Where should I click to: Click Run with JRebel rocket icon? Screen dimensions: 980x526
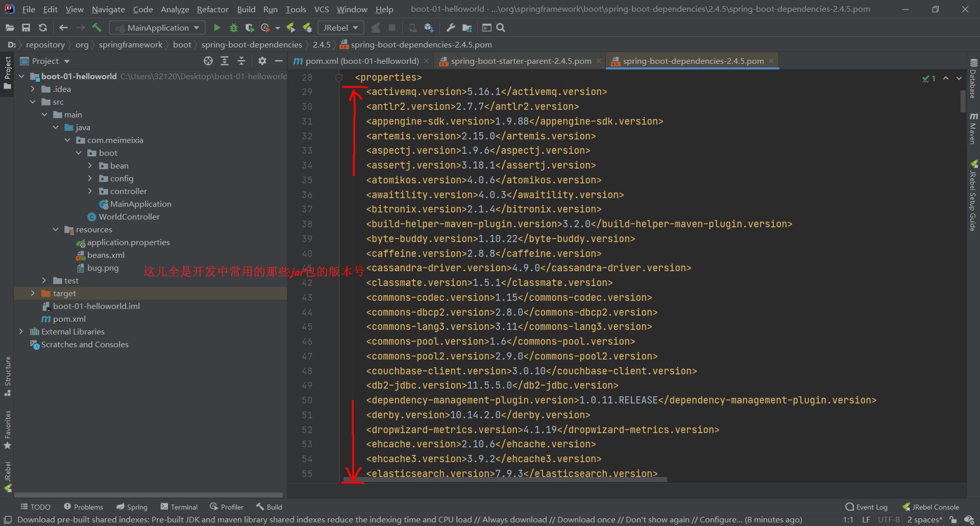coord(290,28)
